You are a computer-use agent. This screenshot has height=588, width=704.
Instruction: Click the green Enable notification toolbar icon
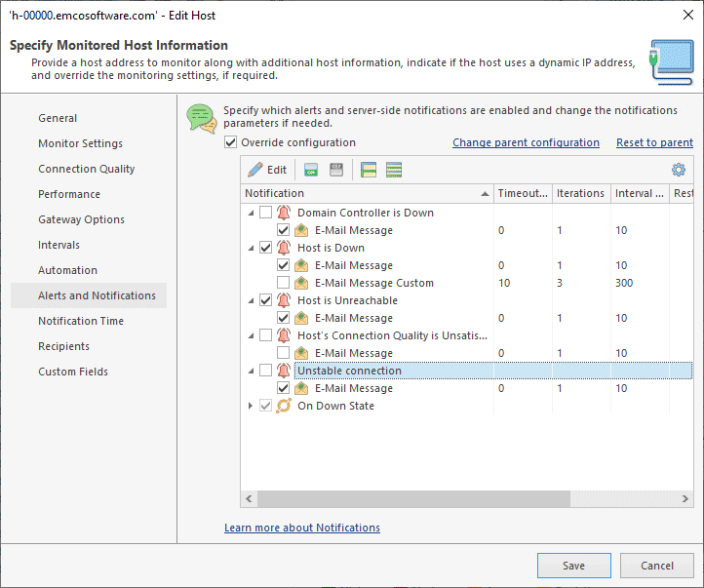(311, 170)
